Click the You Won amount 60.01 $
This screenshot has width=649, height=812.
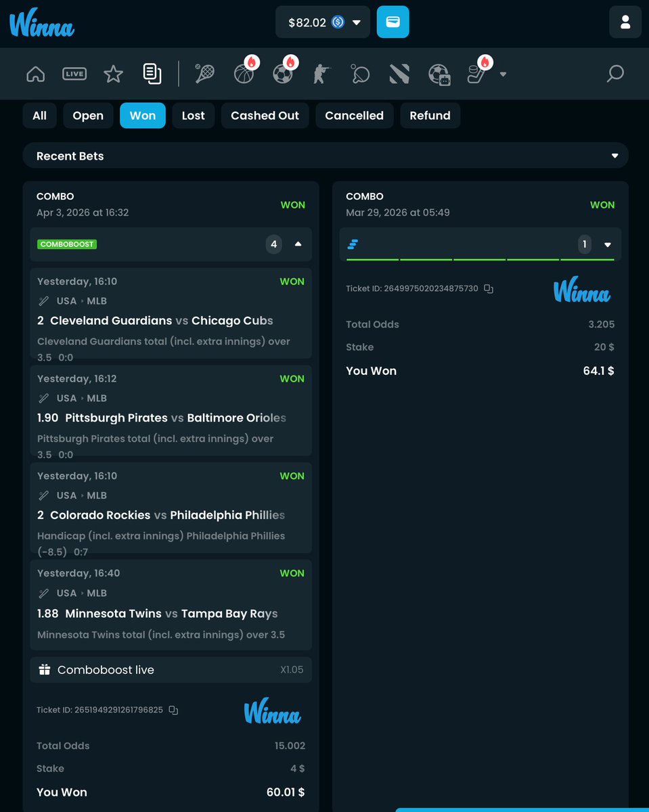286,792
